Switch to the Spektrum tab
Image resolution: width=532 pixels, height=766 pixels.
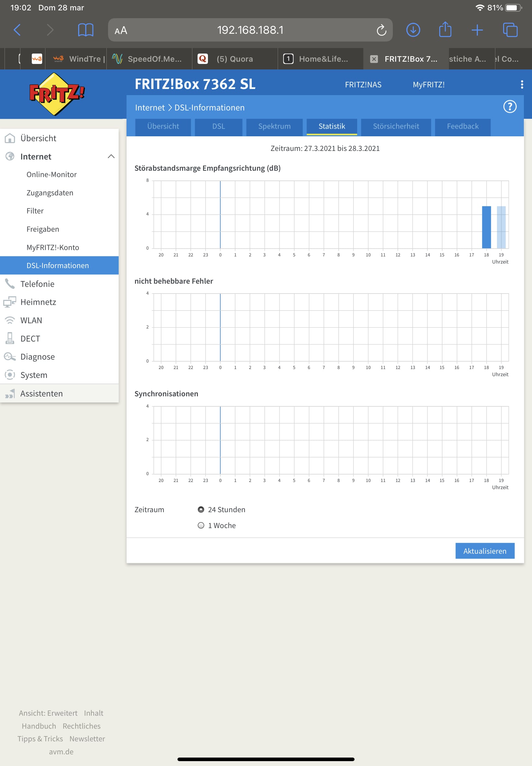(274, 126)
